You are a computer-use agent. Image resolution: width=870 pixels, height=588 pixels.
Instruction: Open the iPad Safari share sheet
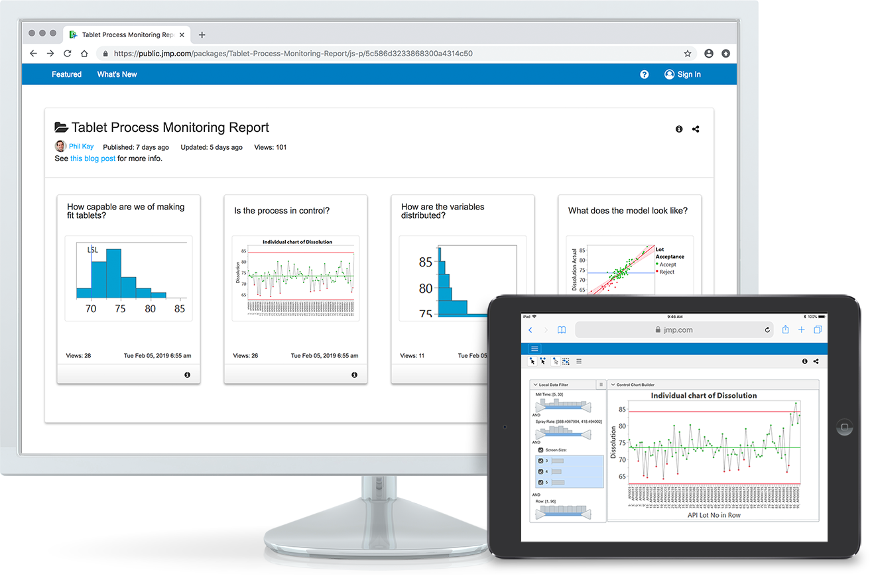tap(785, 329)
